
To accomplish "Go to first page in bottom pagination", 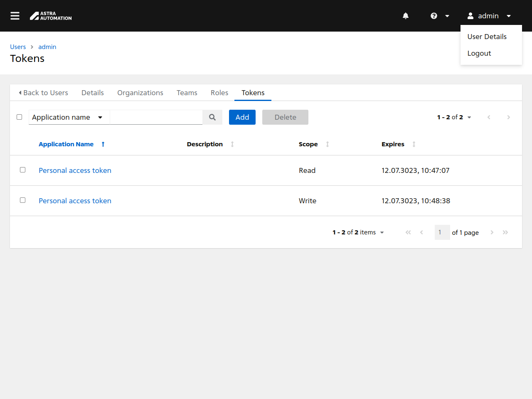I will [408, 232].
